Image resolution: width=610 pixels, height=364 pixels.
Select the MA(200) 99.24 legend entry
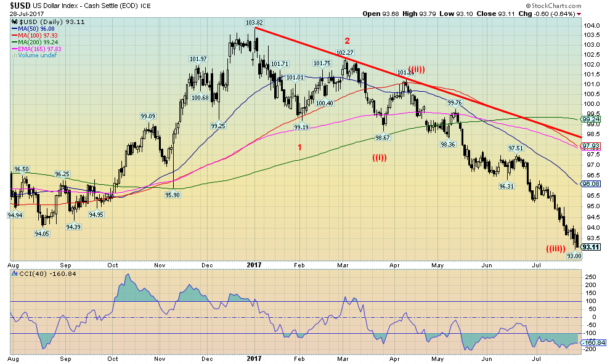pyautogui.click(x=36, y=42)
